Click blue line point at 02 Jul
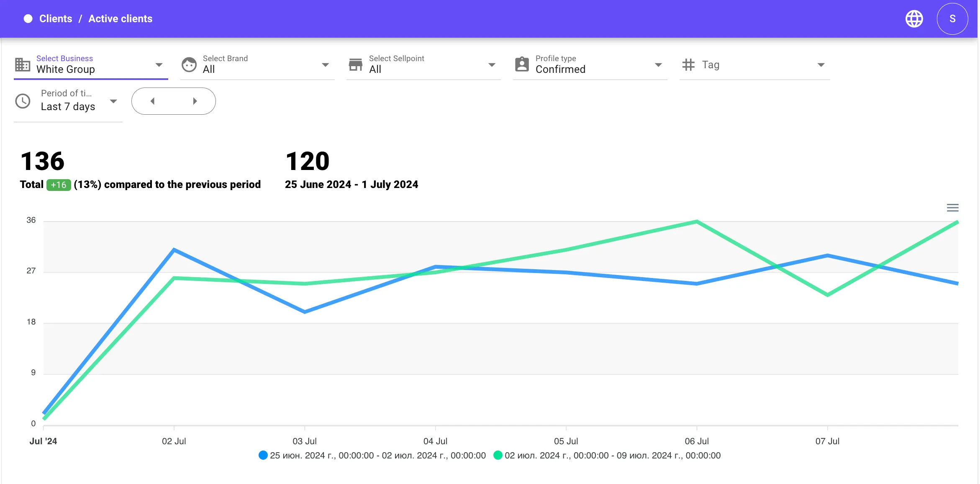980x484 pixels. [174, 250]
